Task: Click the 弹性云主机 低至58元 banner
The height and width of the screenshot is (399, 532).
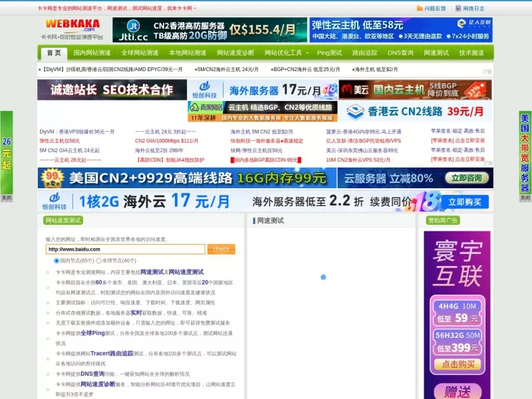Action: click(401, 30)
